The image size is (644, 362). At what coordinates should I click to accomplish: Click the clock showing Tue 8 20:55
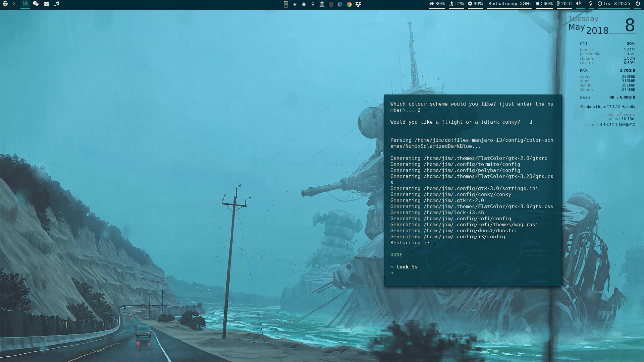point(614,4)
